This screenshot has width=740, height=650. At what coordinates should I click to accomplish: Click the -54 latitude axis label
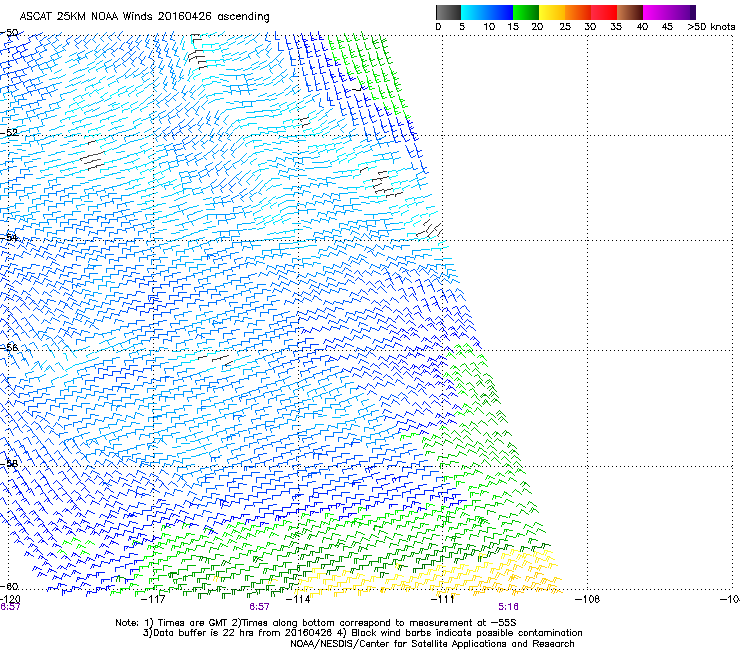pos(9,237)
